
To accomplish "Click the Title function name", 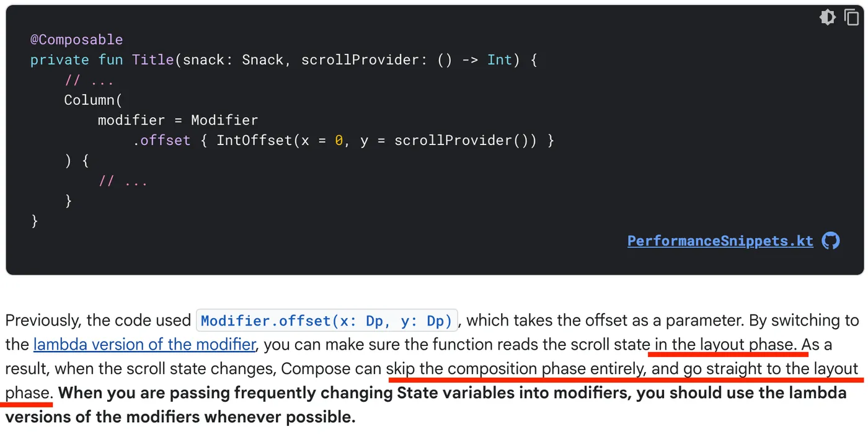I will coord(153,60).
